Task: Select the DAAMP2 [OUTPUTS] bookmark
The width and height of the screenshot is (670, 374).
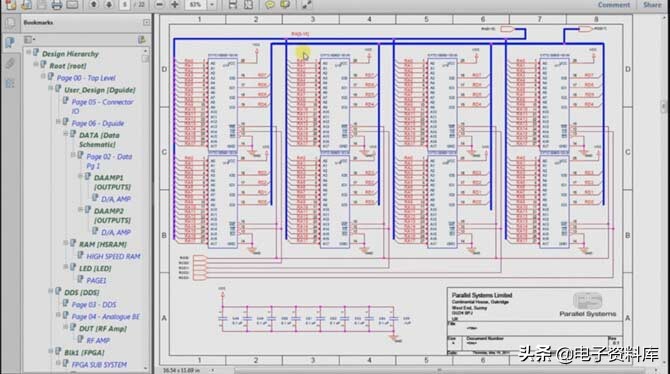Action: click(x=112, y=215)
